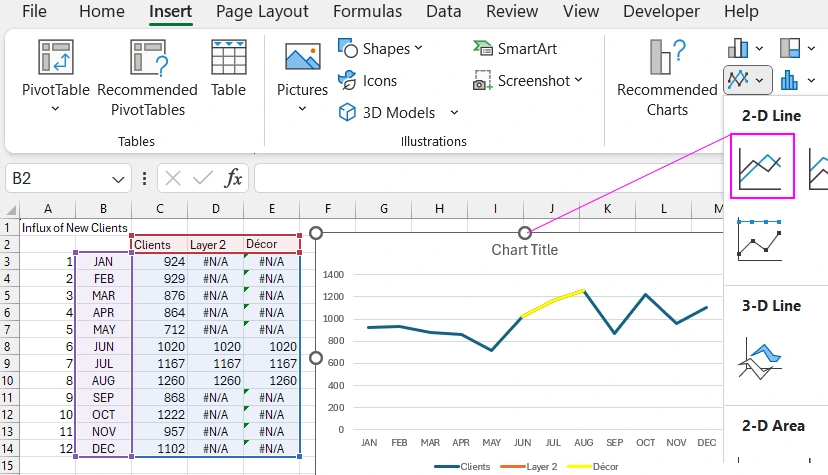Select cell containing Influx of New Clients
The height and width of the screenshot is (475, 828).
click(x=48, y=228)
